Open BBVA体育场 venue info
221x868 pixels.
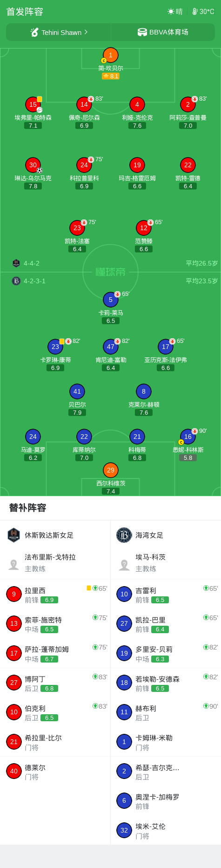tap(163, 32)
